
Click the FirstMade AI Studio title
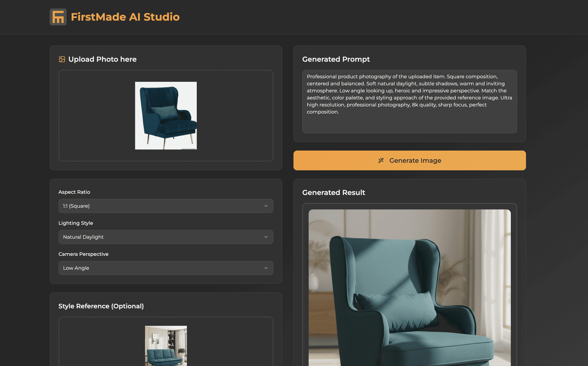[x=125, y=17]
